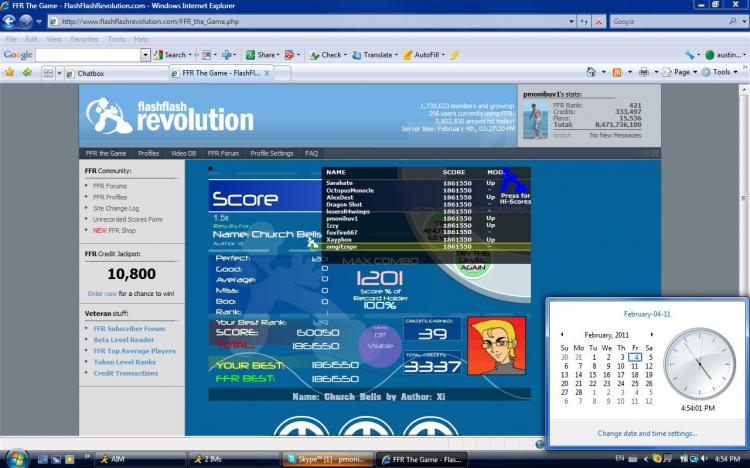Open the Favorites menu in the menu bar

[84, 39]
